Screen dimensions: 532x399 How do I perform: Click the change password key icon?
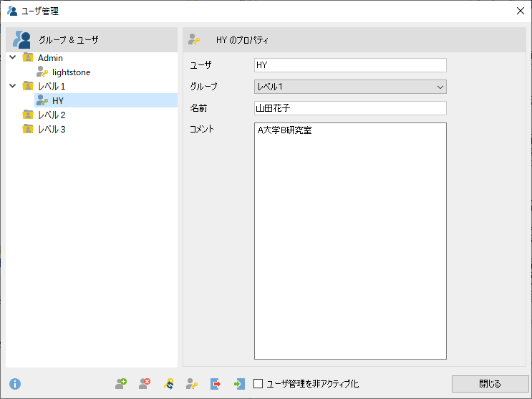click(x=169, y=384)
